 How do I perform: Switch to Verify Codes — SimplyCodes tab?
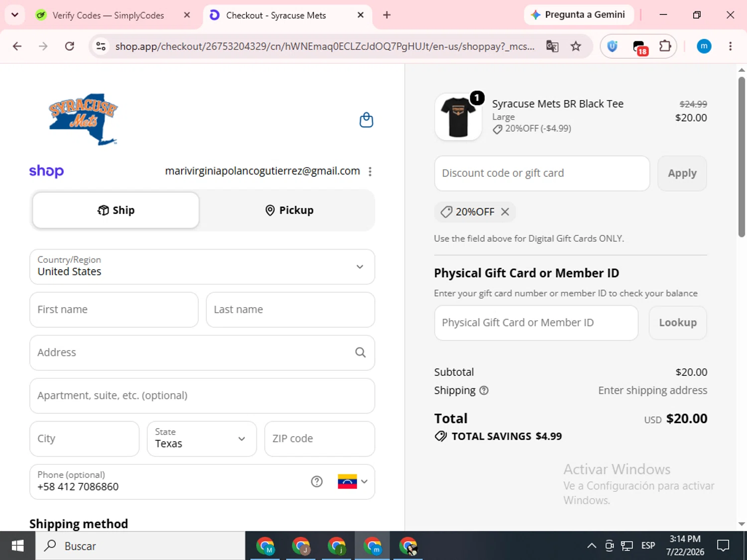click(x=108, y=15)
